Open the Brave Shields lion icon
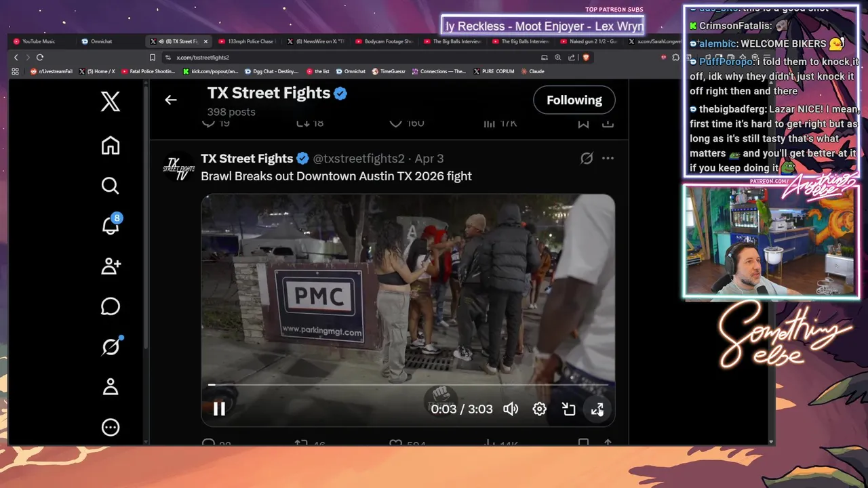The image size is (868, 488). (x=586, y=58)
